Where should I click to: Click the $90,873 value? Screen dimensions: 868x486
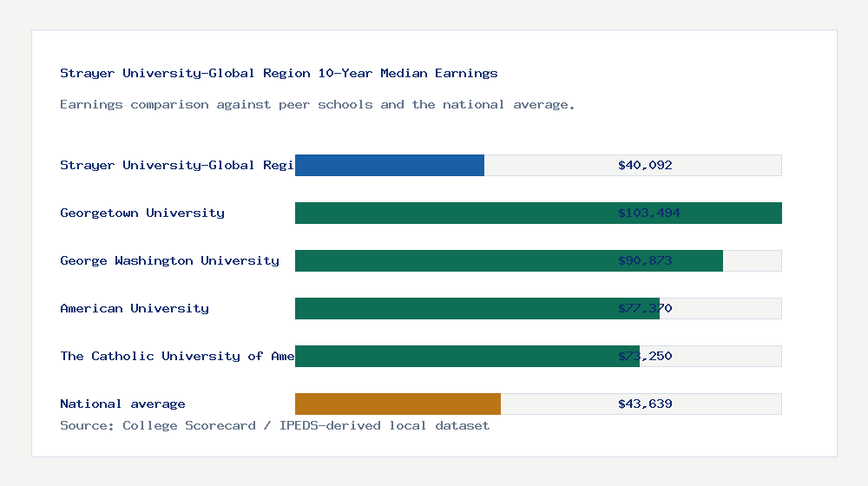coord(645,260)
